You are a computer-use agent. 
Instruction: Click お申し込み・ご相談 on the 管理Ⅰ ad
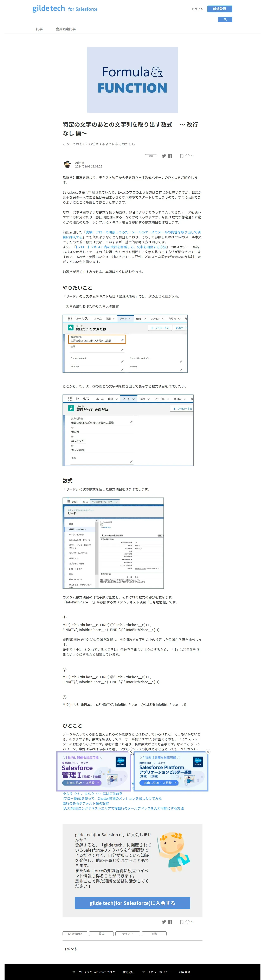82,783
